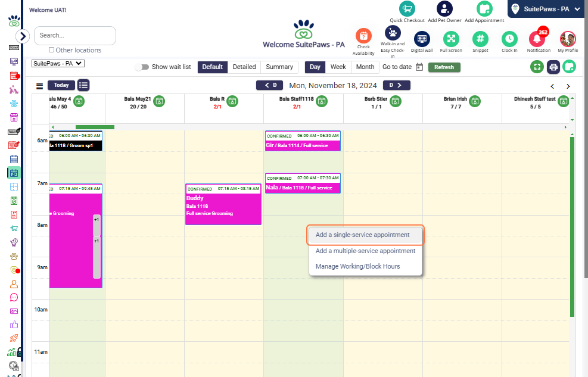Click calendar icon for Bala Staff1118 column
588x377 pixels.
pyautogui.click(x=321, y=101)
